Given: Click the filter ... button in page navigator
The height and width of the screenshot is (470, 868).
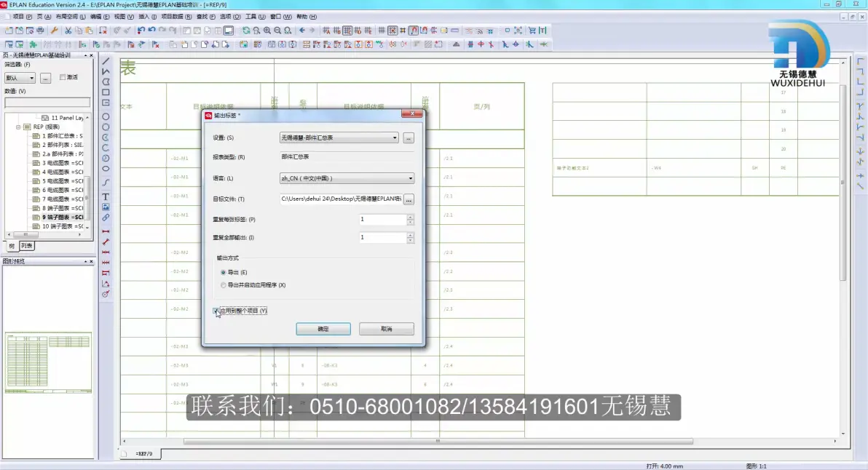Looking at the screenshot, I should 45,78.
